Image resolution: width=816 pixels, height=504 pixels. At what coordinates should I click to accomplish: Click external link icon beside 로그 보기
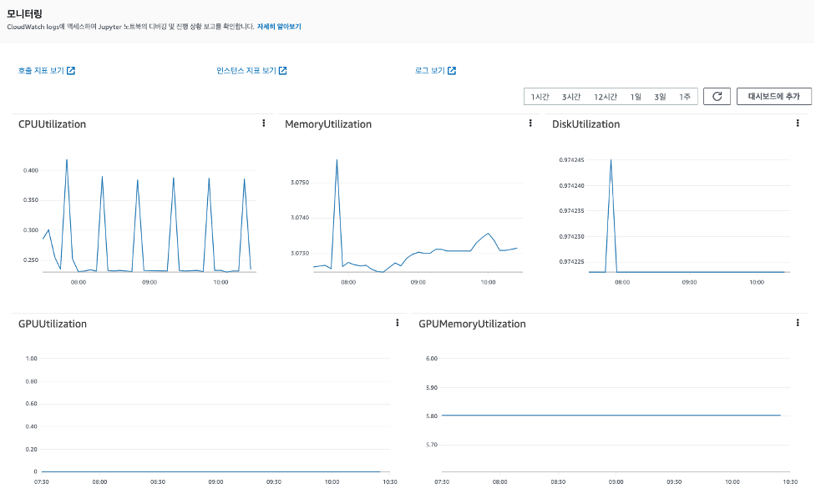pyautogui.click(x=452, y=70)
